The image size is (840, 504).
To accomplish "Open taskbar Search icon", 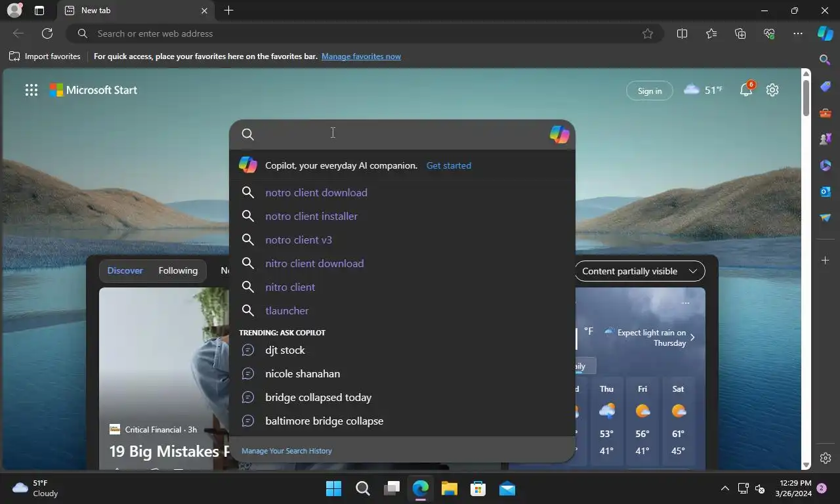I will tap(362, 488).
